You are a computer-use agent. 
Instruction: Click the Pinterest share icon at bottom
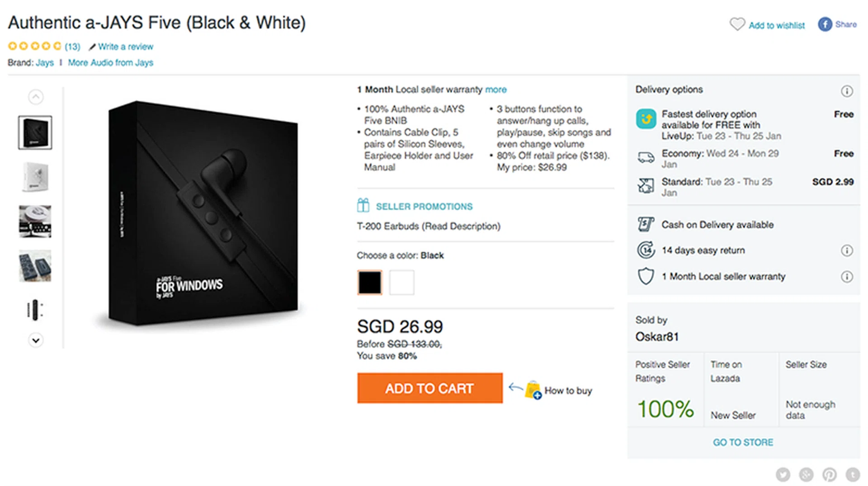829,474
